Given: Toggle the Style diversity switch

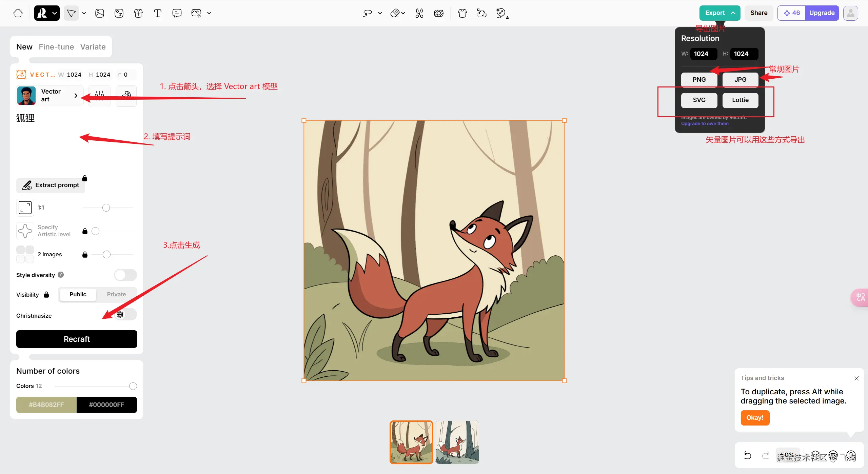Looking at the screenshot, I should [125, 275].
